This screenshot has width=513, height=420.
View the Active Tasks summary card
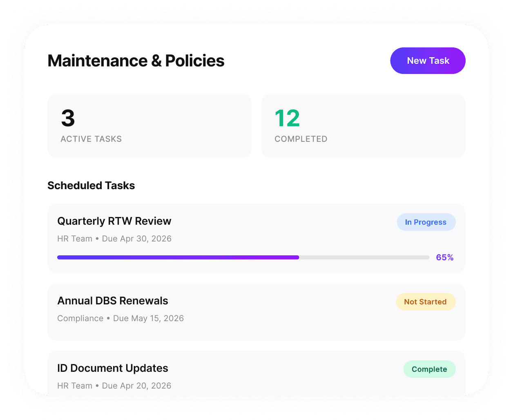[149, 125]
